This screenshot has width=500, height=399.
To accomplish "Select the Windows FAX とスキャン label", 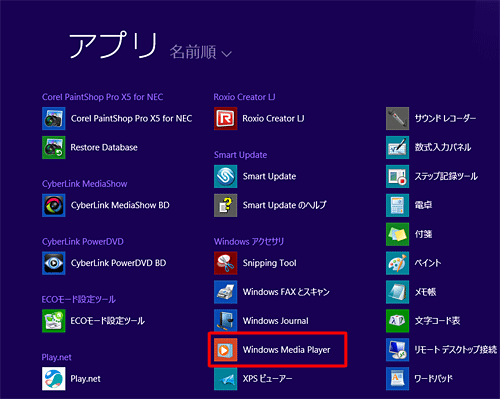I will pyautogui.click(x=286, y=292).
